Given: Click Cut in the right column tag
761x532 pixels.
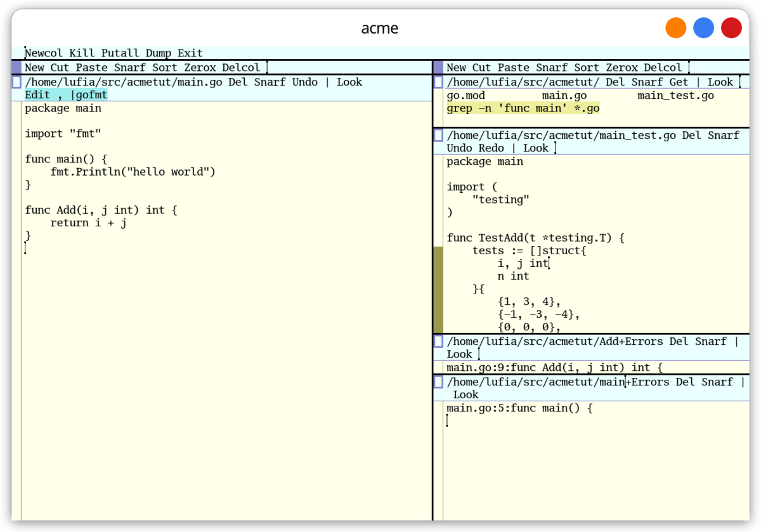Looking at the screenshot, I should click(482, 67).
